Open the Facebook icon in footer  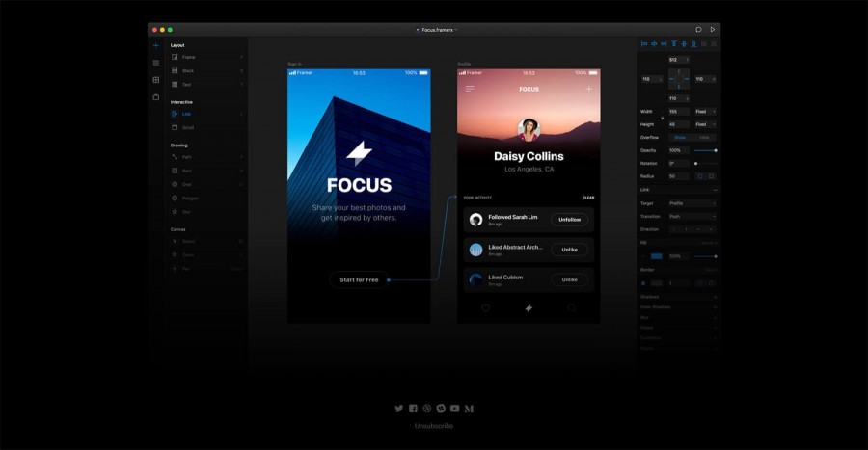click(413, 409)
